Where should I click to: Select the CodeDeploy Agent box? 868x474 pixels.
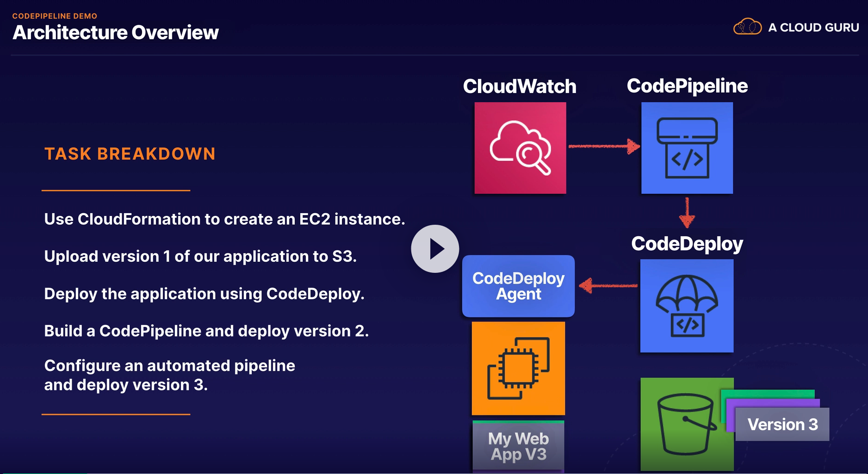[518, 286]
